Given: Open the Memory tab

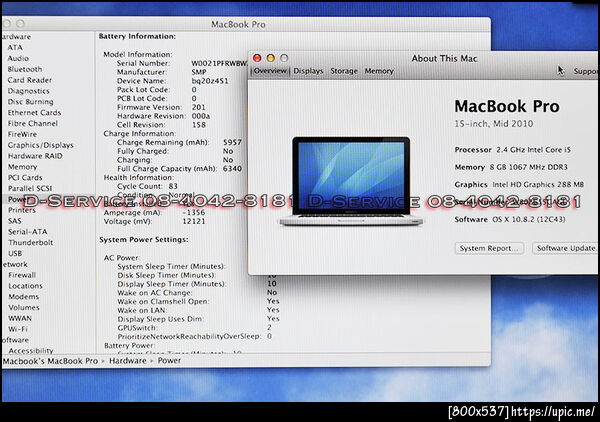Looking at the screenshot, I should [x=379, y=71].
